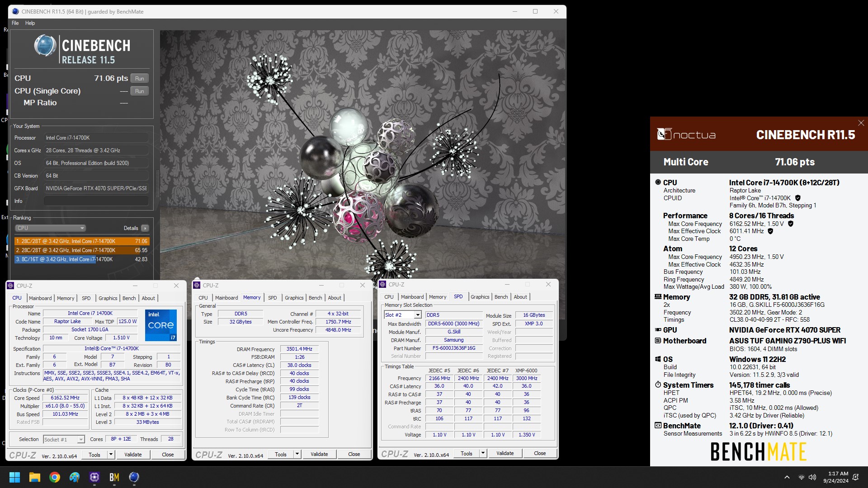Click CPUID verified shield icon
Viewport: 868px width, 488px height.
click(x=798, y=198)
